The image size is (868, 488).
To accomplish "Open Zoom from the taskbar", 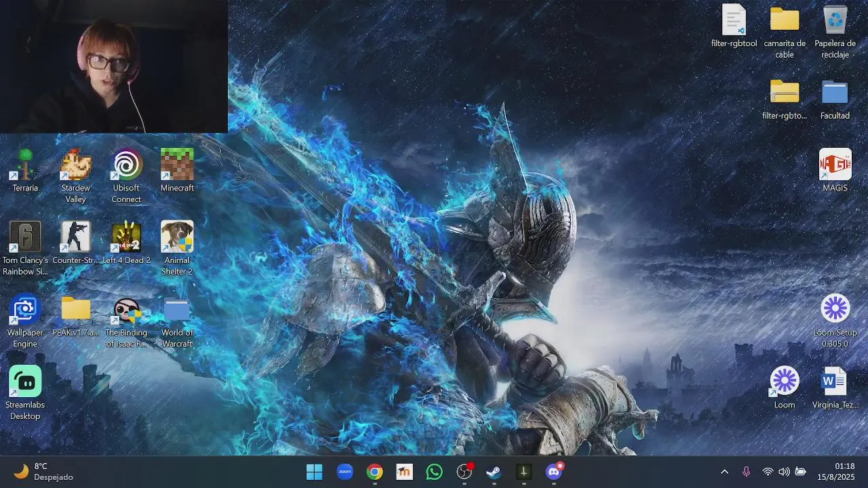I will 344,472.
